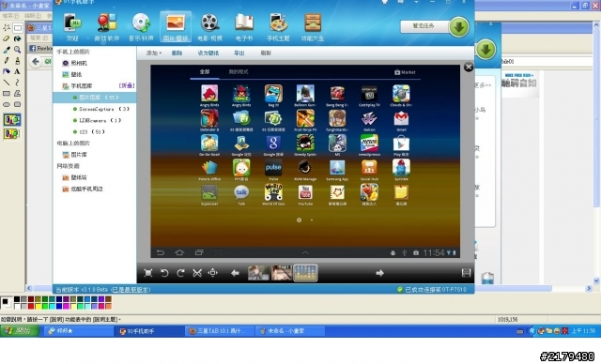Image resolution: width=601 pixels, height=364 pixels.
Task: Open 图片库 under computer pictures
Action: pyautogui.click(x=75, y=155)
